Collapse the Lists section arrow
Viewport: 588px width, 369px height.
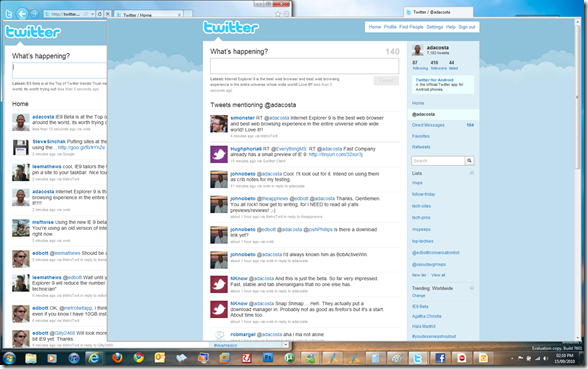tap(471, 173)
